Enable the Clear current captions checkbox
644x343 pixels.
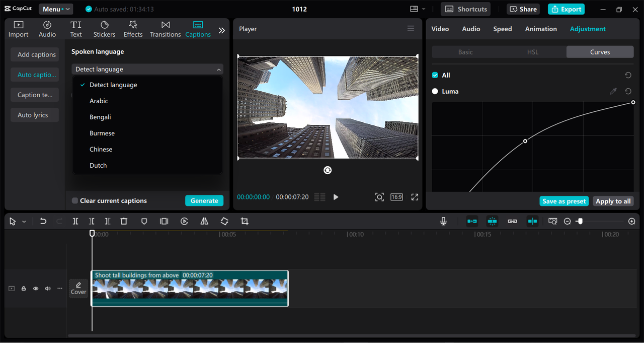(x=76, y=200)
